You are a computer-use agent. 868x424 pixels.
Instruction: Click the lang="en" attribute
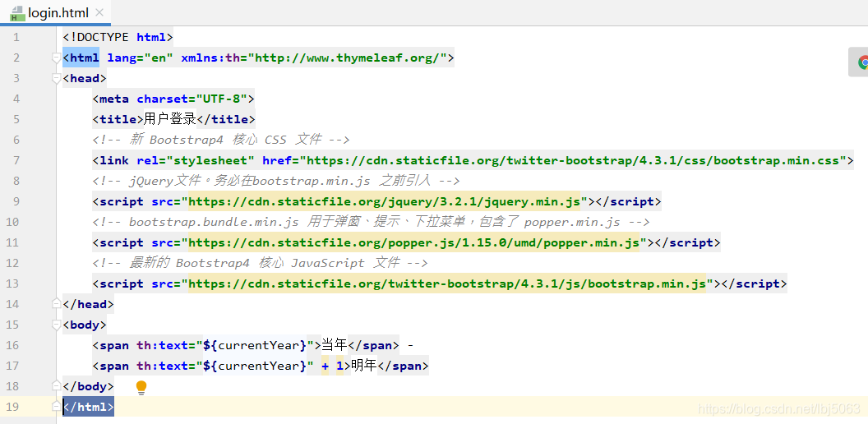(x=140, y=58)
